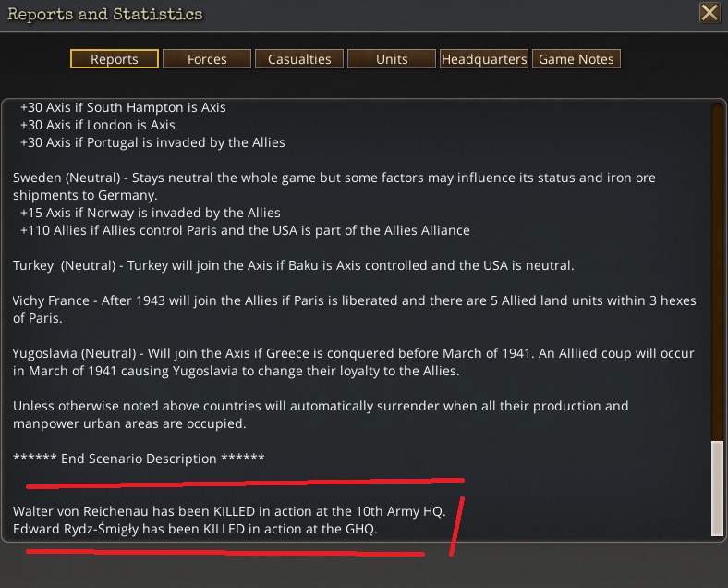The image size is (728, 588).
Task: Click the Vichy France rule paragraph
Action: (x=354, y=310)
